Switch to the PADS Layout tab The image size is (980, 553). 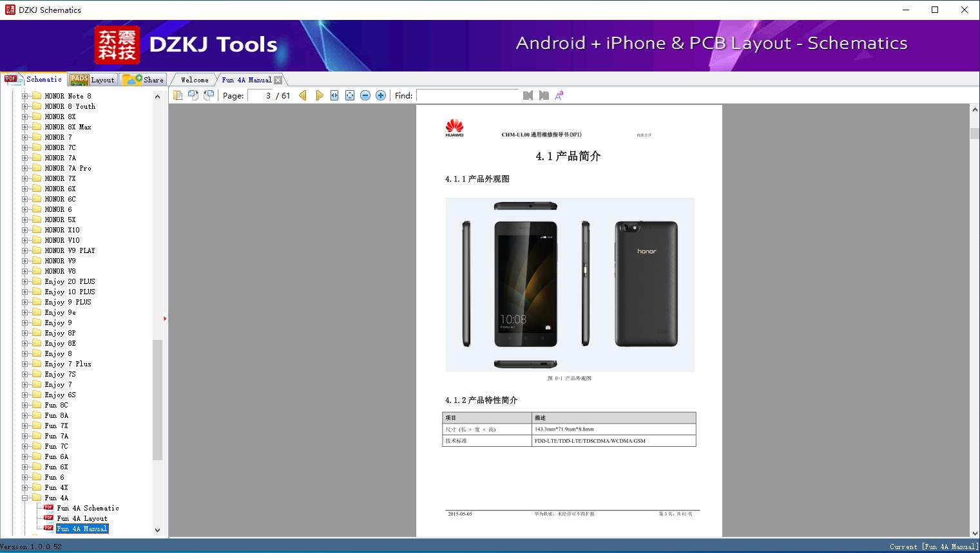pyautogui.click(x=92, y=80)
